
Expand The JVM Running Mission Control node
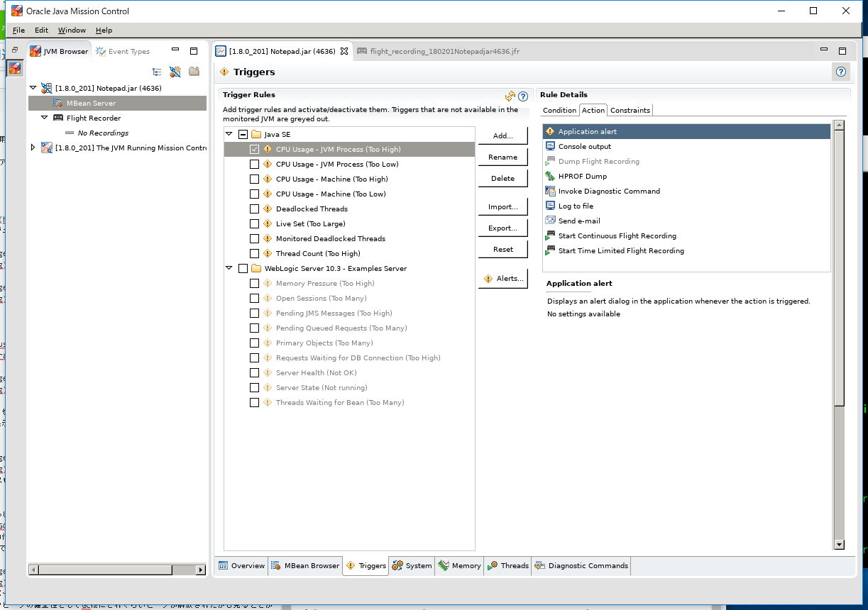[33, 148]
